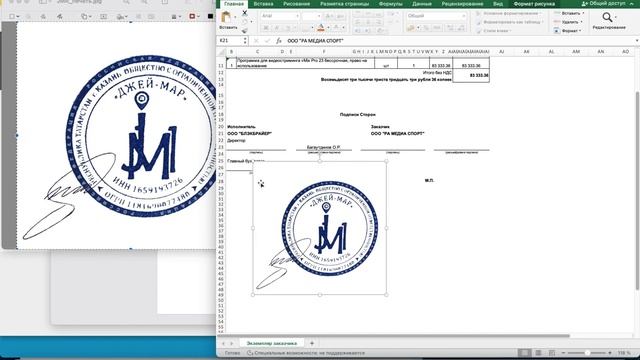Click the black fill color swatch in Preview toolbar
This screenshot has width=640, height=360.
point(211,16)
